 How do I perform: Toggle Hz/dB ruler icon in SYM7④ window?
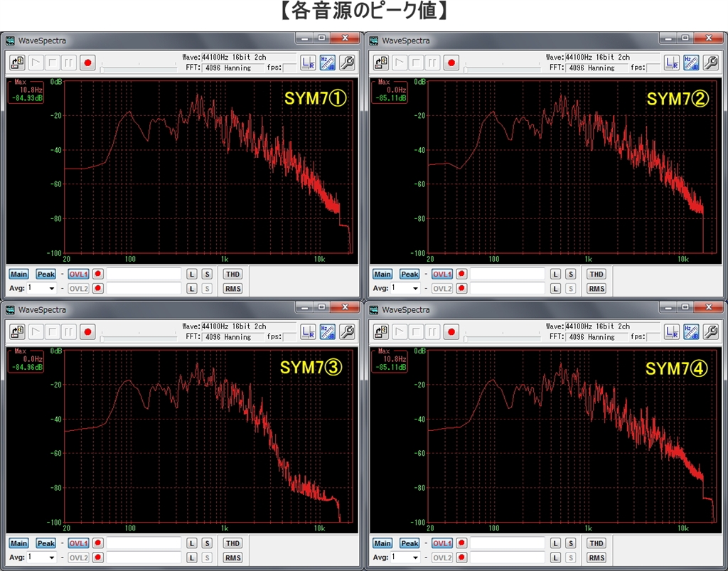(x=691, y=332)
